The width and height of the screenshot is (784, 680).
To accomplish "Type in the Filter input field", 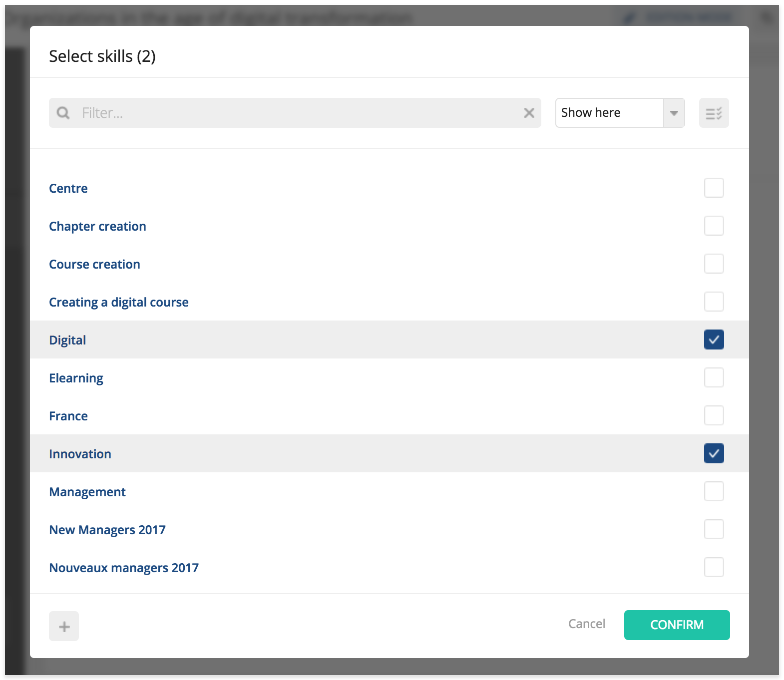I will tap(300, 113).
